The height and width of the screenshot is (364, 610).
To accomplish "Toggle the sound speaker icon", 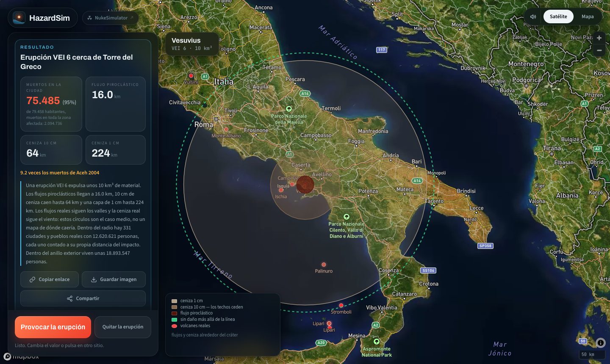I will pyautogui.click(x=533, y=17).
